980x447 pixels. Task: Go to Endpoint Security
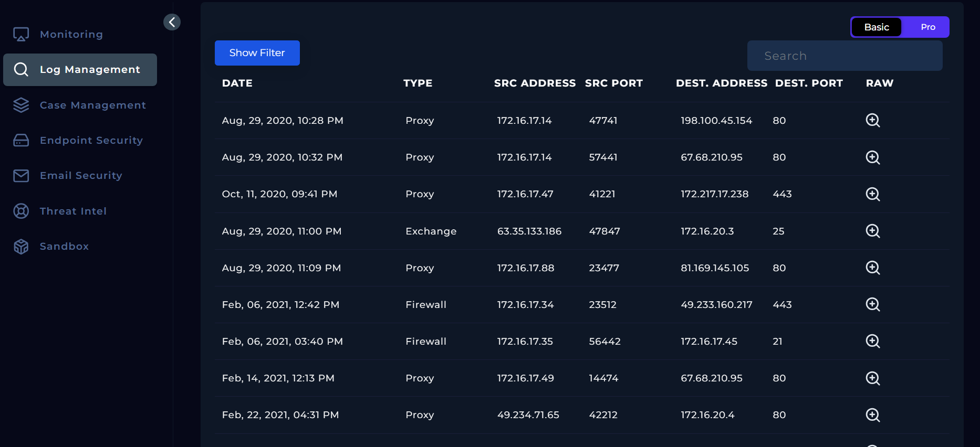[91, 140]
